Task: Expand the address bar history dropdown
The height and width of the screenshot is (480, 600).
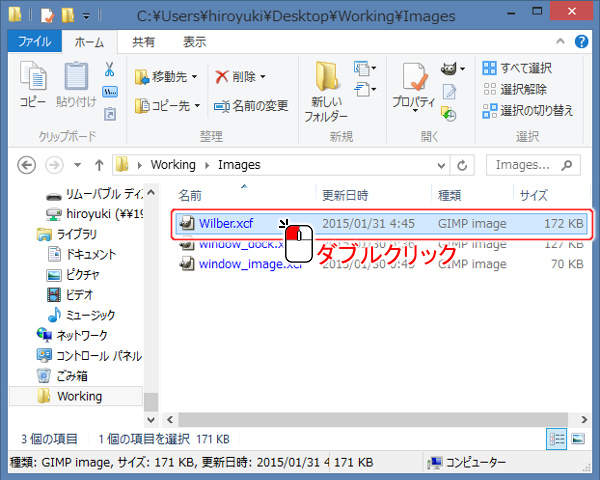Action: [x=441, y=165]
